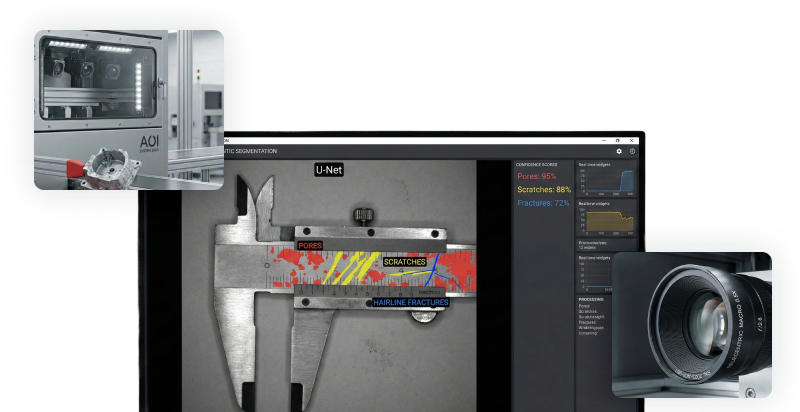This screenshot has height=412, width=800.
Task: Open the AOI machine photo thumbnail
Action: point(129,110)
